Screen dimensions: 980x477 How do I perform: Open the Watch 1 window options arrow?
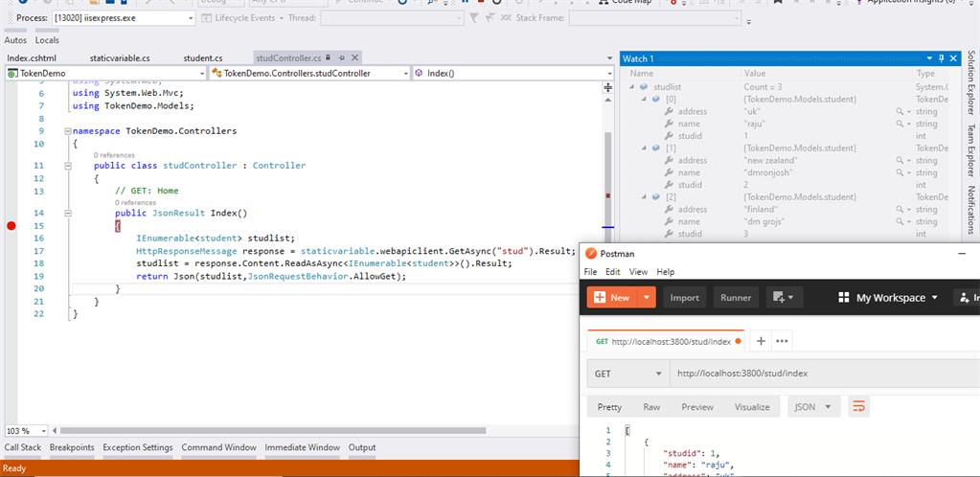(929, 58)
